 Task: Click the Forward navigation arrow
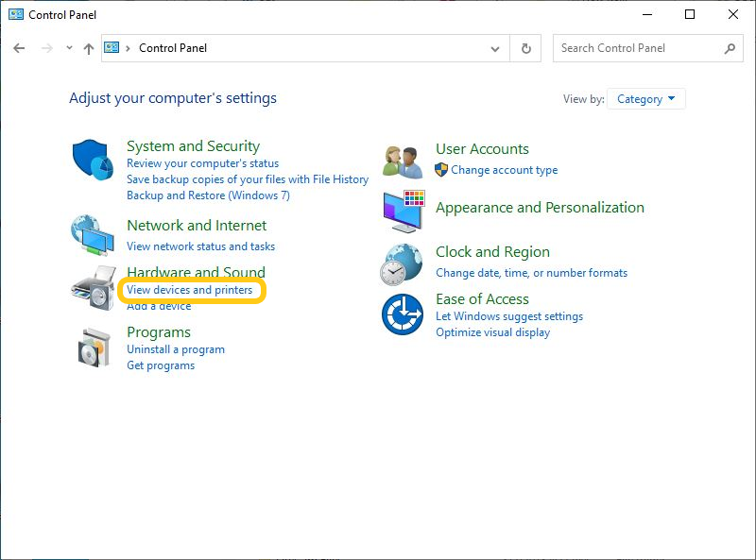46,48
